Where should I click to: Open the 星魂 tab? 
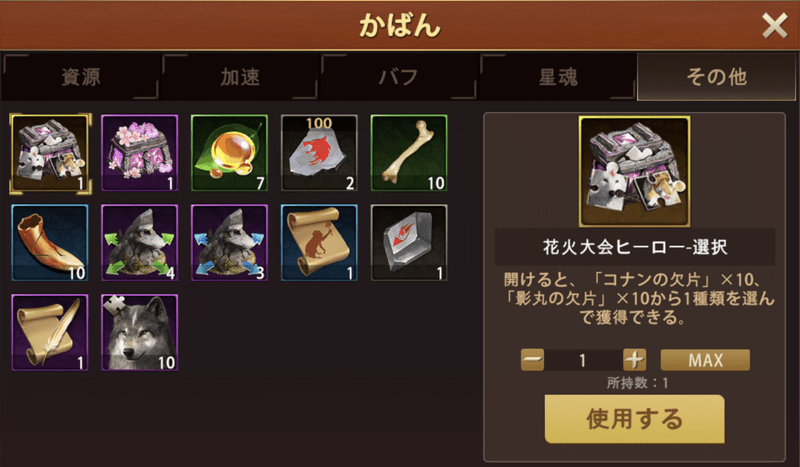coord(558,77)
